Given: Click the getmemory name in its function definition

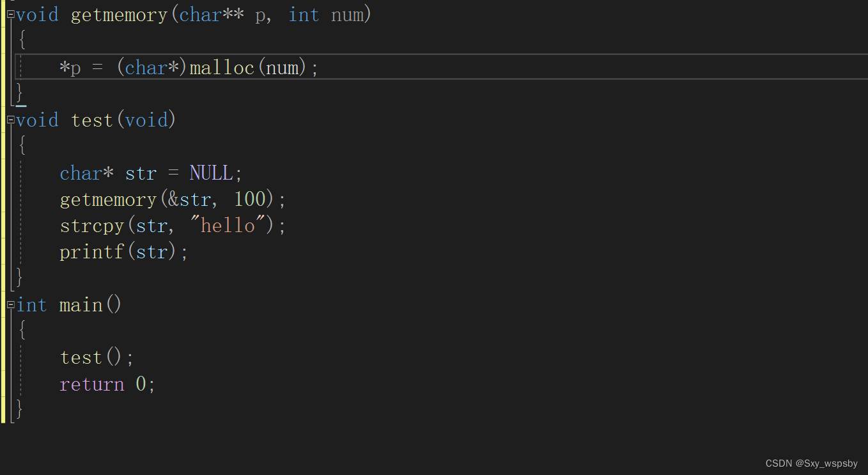Looking at the screenshot, I should click(x=120, y=15).
